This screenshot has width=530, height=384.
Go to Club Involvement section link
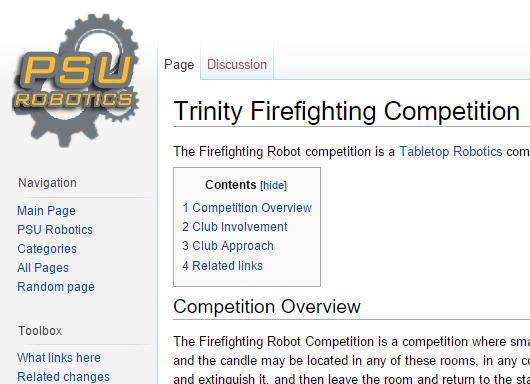pyautogui.click(x=235, y=226)
